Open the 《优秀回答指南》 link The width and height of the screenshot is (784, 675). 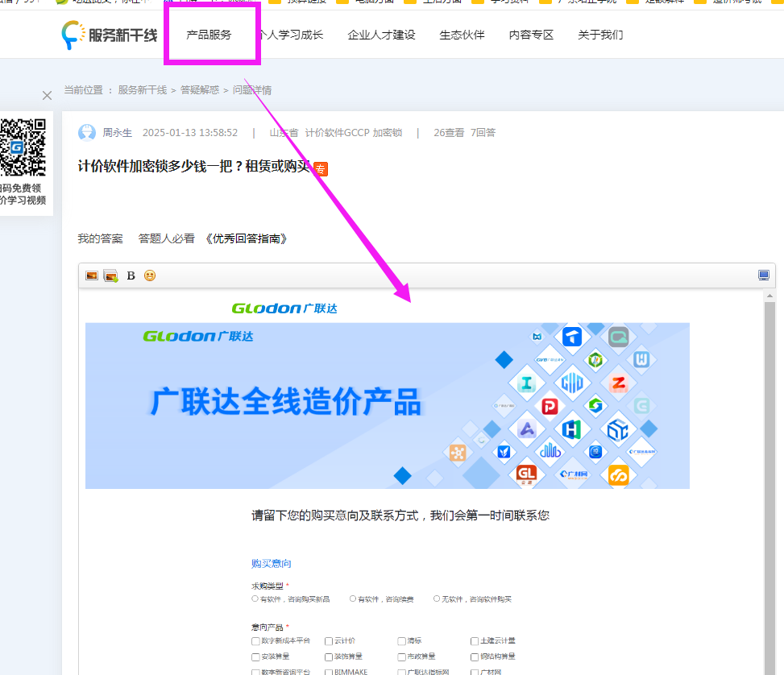pos(247,239)
